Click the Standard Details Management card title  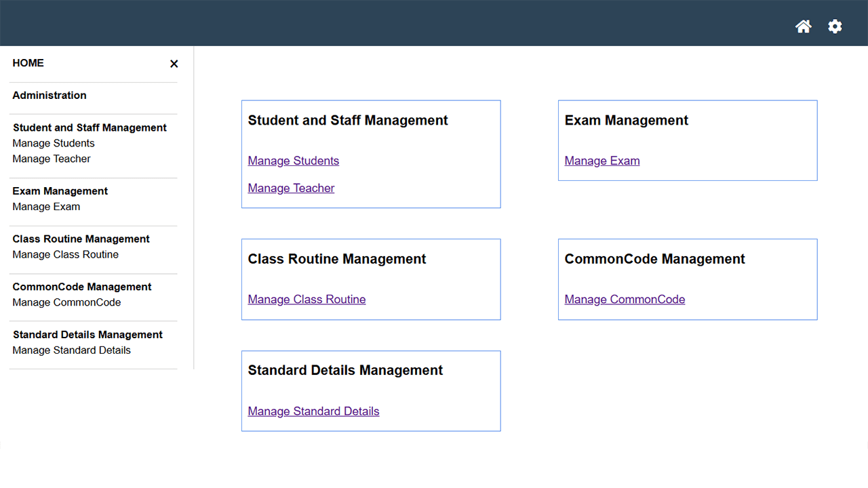click(345, 371)
